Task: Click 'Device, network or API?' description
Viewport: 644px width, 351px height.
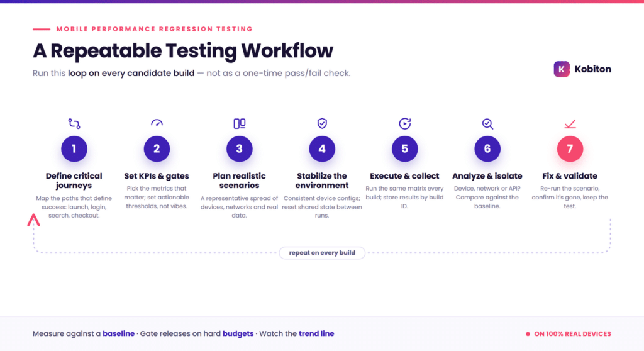Action: (487, 198)
